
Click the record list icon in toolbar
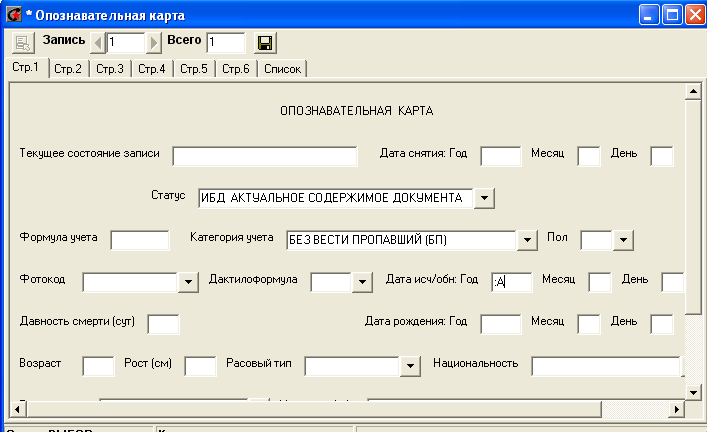pos(23,43)
